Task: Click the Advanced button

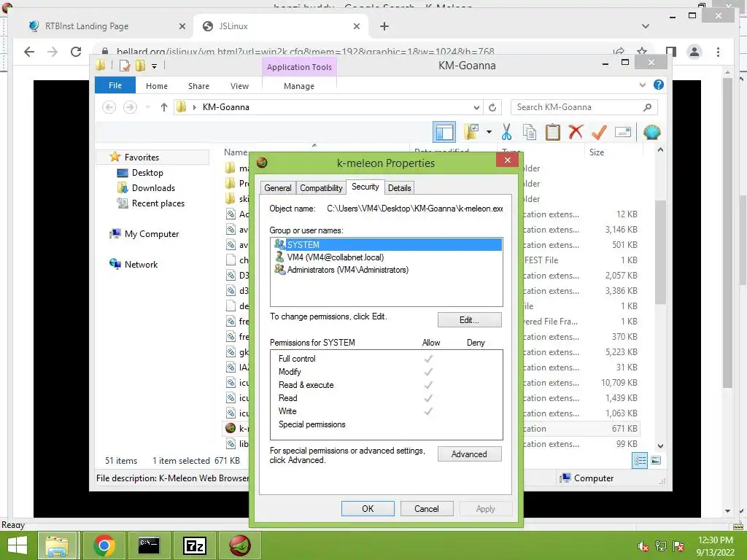Action: click(x=469, y=454)
